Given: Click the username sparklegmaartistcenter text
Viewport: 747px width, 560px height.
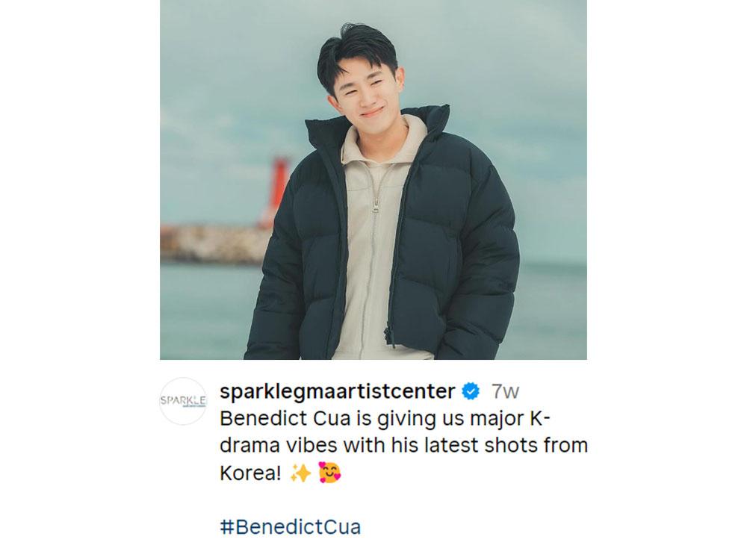Looking at the screenshot, I should pos(336,388).
